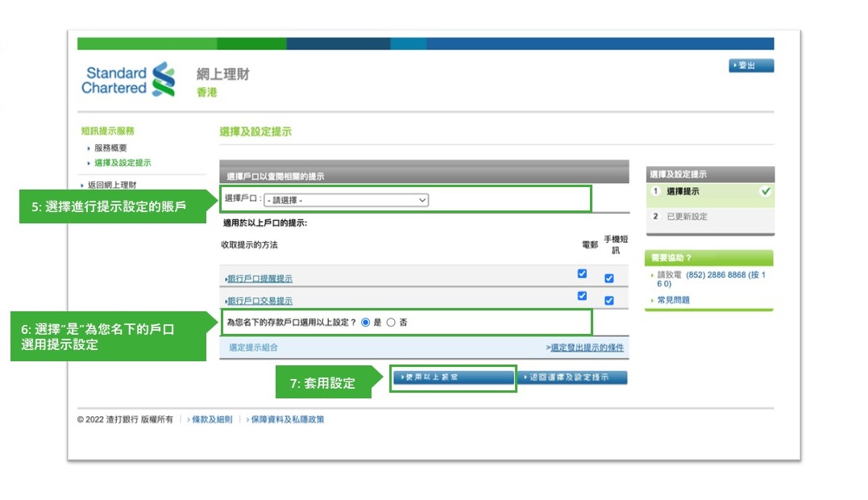868x500 pixels.
Task: Toggle email checkbox for 銀行戶口提醒提示
Action: 582,274
